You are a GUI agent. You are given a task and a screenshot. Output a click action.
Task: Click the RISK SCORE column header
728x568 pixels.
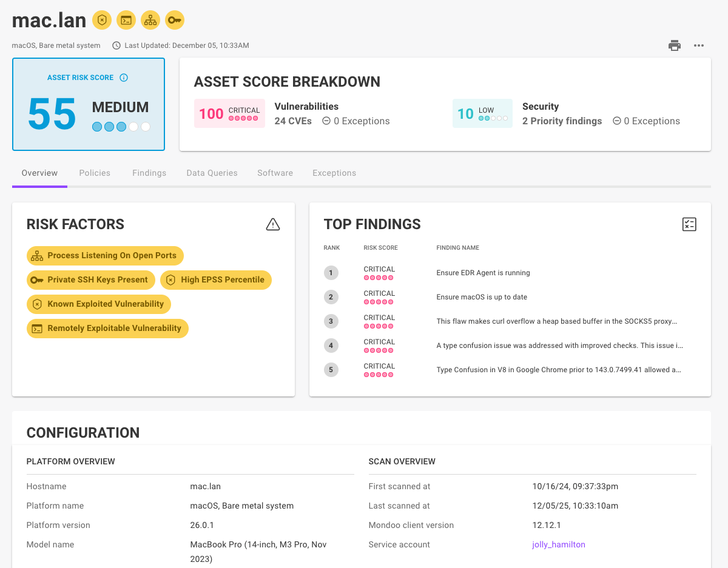(x=380, y=248)
